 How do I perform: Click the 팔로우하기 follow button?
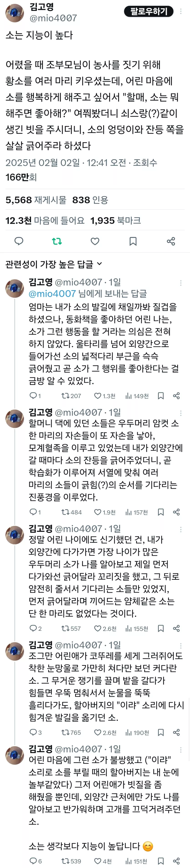(149, 11)
